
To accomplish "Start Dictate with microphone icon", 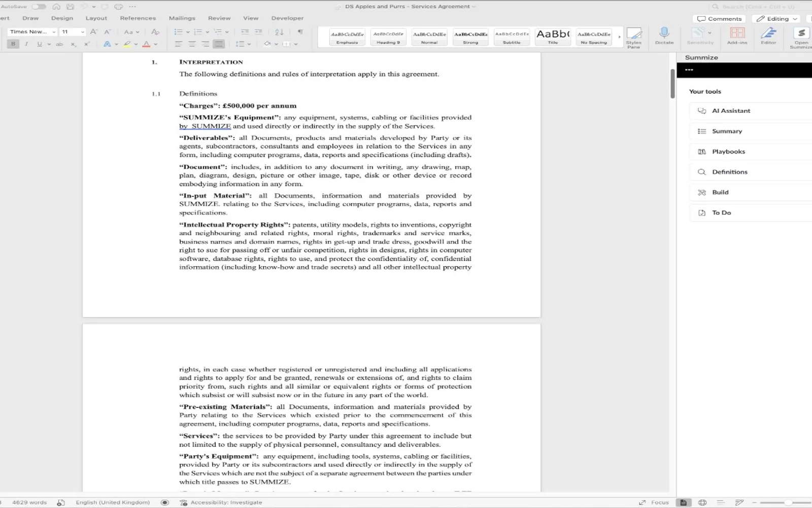I will pos(664,36).
